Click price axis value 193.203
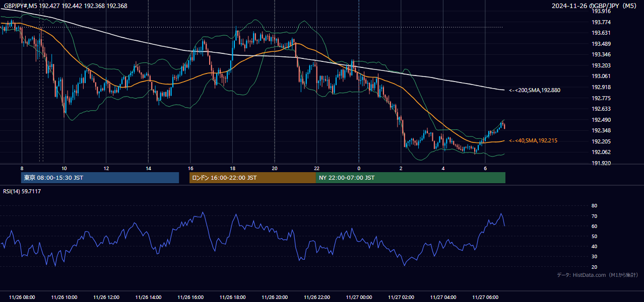Viewport: 644px width, 302px height. (601, 65)
